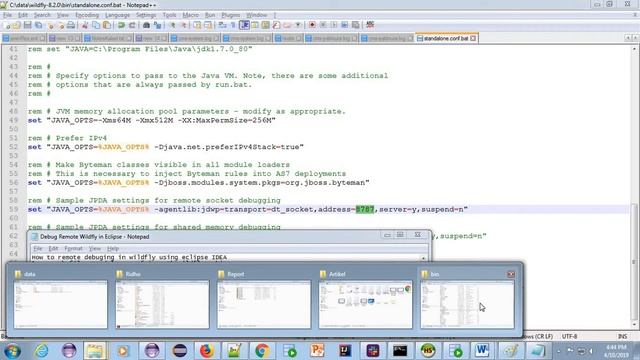Image resolution: width=640 pixels, height=360 pixels.
Task: Open the Artikel folder preview thumbnail
Action: 365,304
